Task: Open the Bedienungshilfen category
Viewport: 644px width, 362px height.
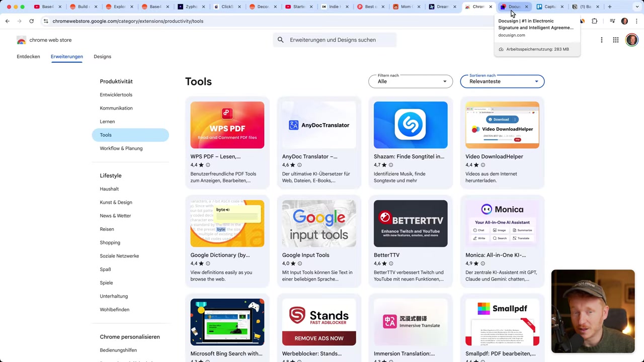Action: tap(118, 350)
